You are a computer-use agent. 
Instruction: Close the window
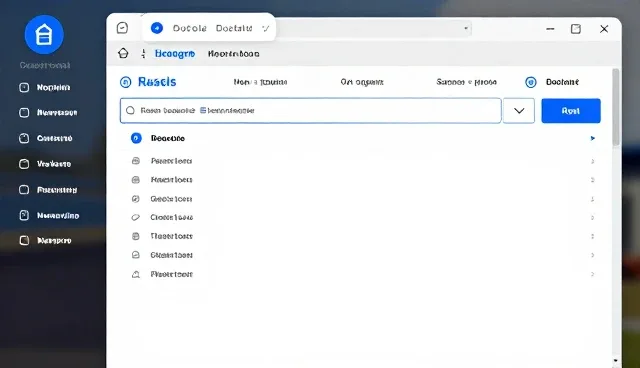pos(604,29)
